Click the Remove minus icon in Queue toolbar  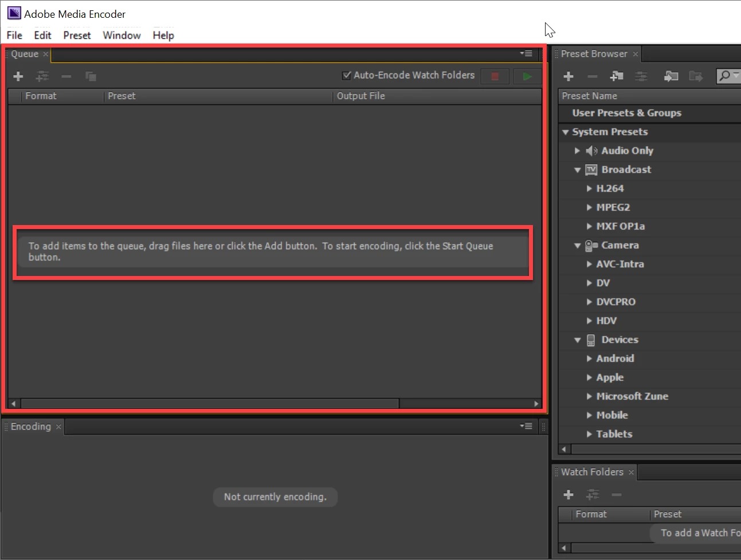pos(66,76)
